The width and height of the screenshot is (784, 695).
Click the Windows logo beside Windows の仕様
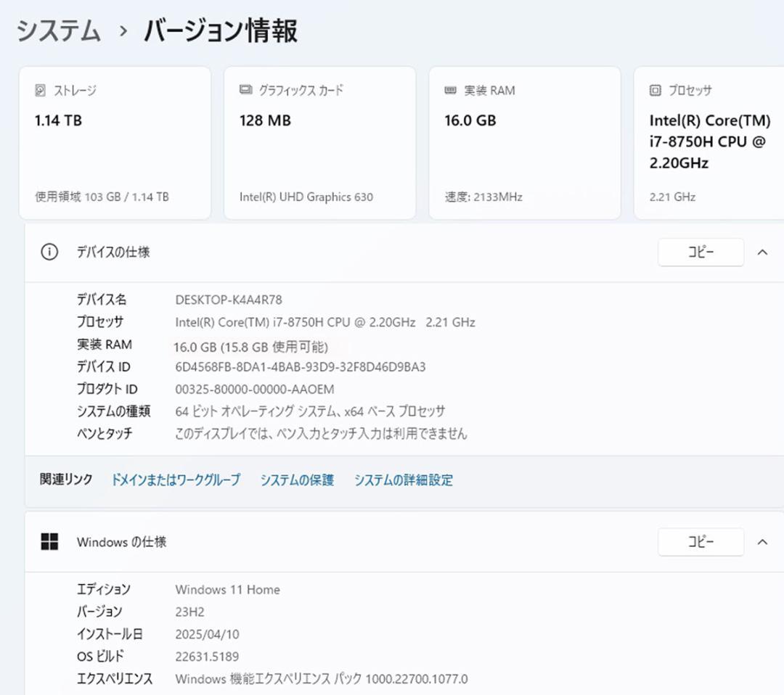coord(51,541)
